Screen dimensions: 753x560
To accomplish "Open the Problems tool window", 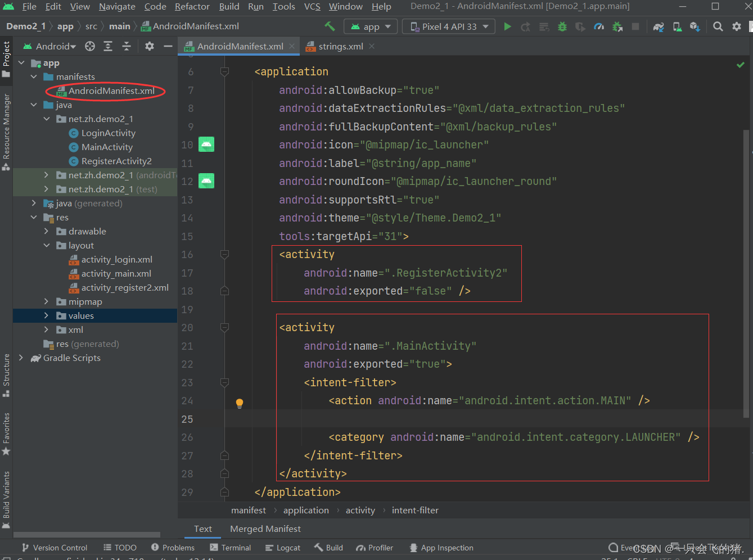I will [x=173, y=548].
